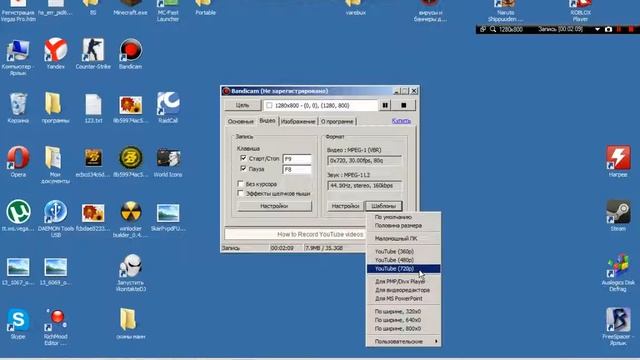Choose Половина размера template

click(403, 225)
